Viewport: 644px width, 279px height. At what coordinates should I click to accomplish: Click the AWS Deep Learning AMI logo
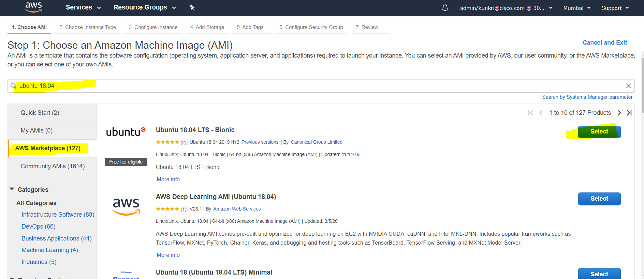coord(126,206)
